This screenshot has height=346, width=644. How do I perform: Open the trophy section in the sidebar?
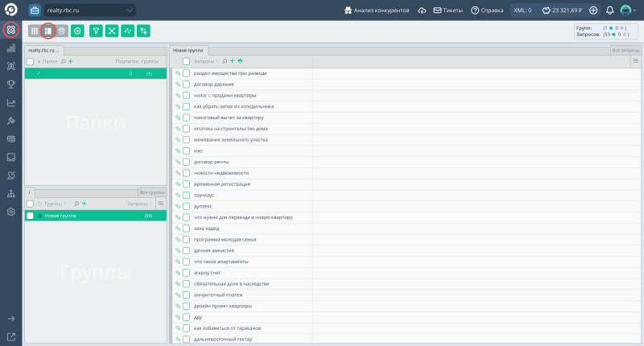(x=11, y=84)
